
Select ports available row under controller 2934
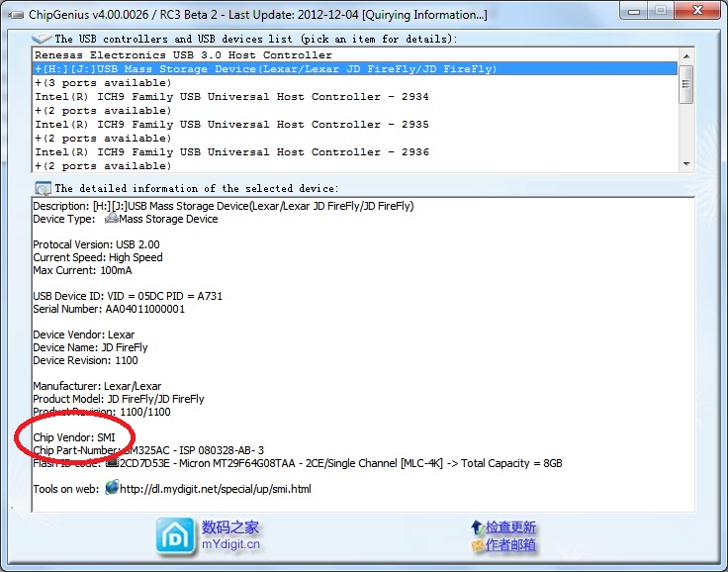(x=355, y=111)
